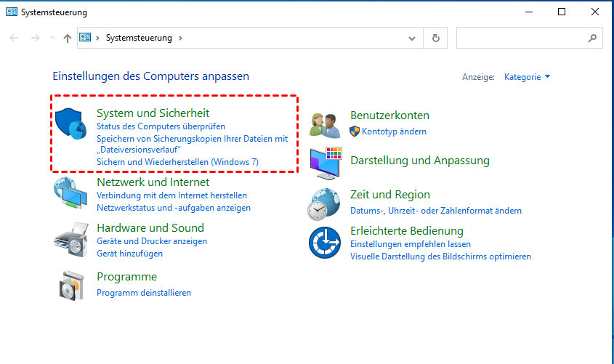Expand the chevron after Systemsteuerung breadcrumb
The image size is (614, 364).
(x=180, y=38)
